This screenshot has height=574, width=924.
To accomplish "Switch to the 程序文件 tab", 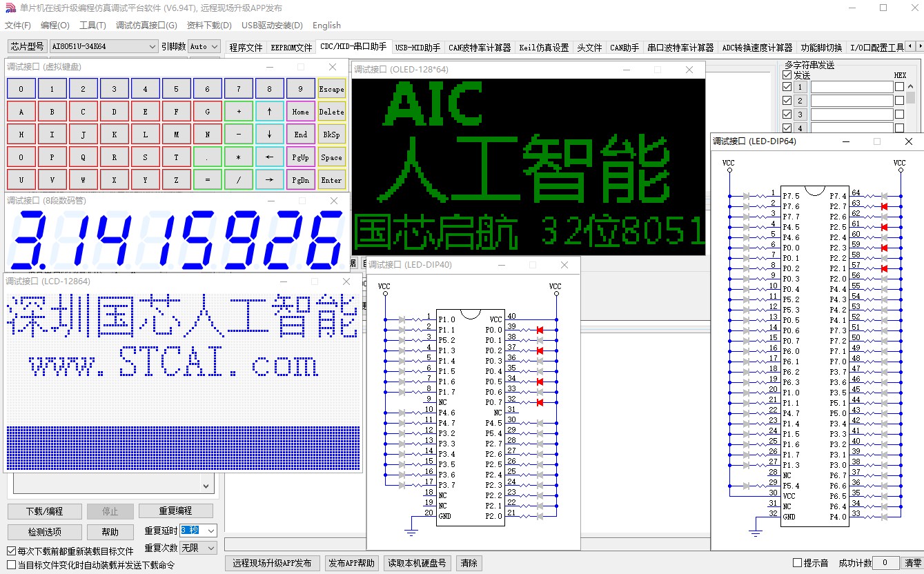I will [x=246, y=48].
